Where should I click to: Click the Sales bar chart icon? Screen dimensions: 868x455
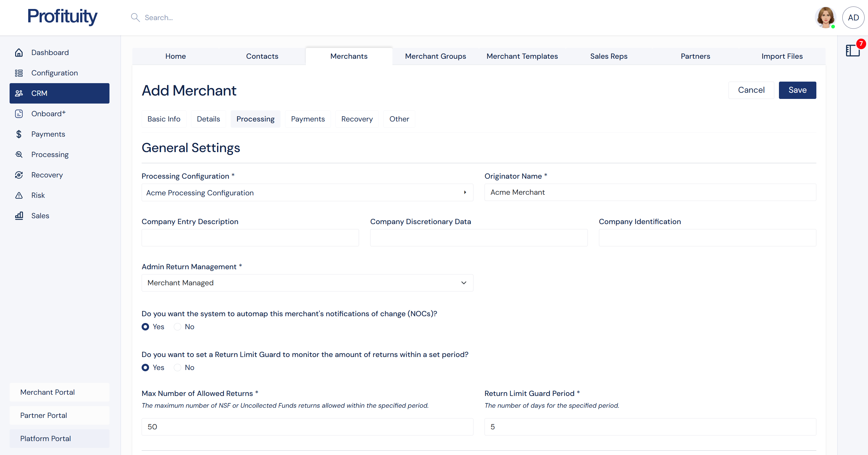tap(19, 215)
